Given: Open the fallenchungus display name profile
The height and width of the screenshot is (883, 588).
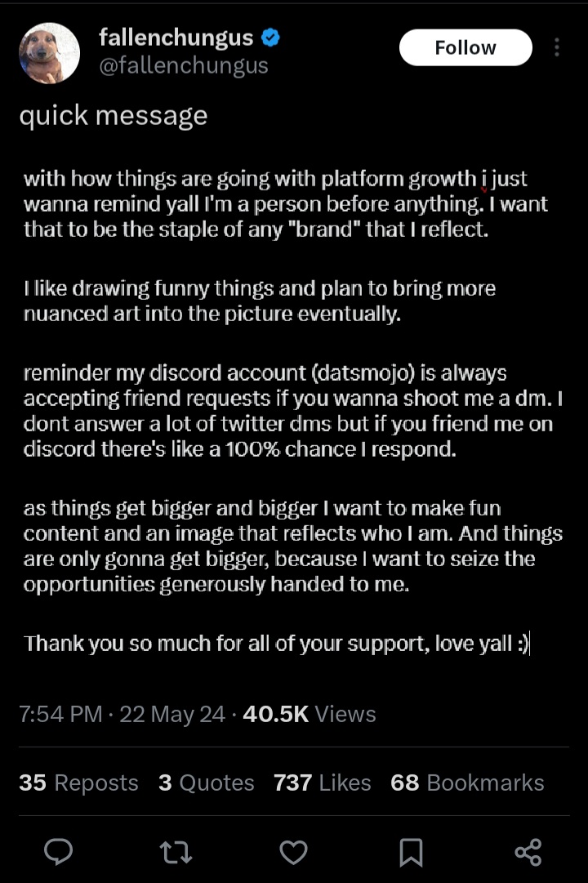Looking at the screenshot, I should point(176,38).
